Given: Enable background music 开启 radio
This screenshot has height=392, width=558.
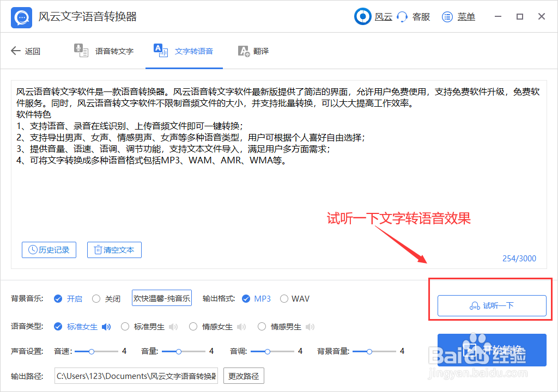Looking at the screenshot, I should 58,298.
